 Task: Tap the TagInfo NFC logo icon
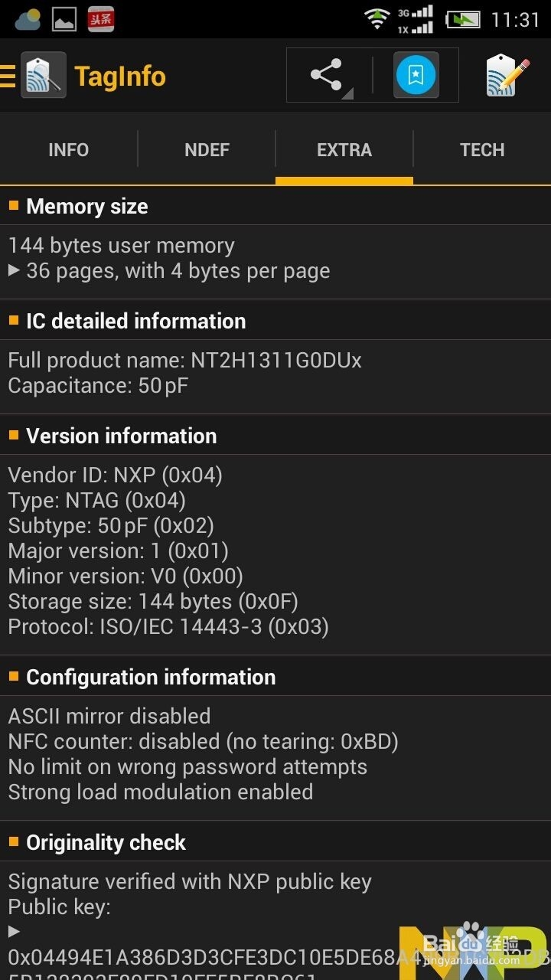coord(43,75)
